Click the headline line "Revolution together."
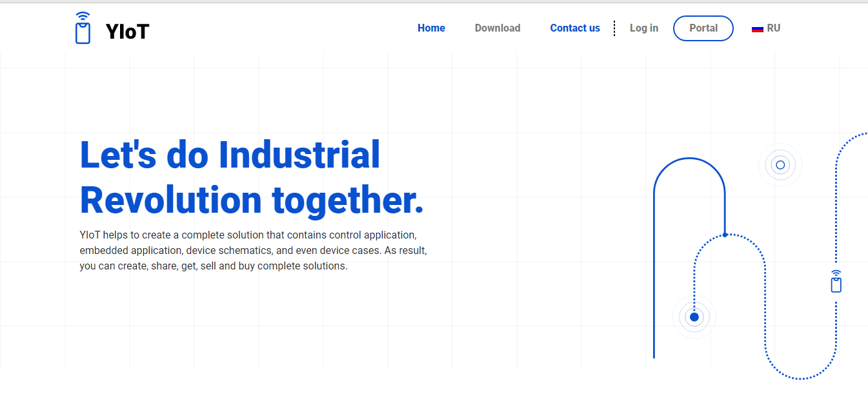 (x=252, y=200)
